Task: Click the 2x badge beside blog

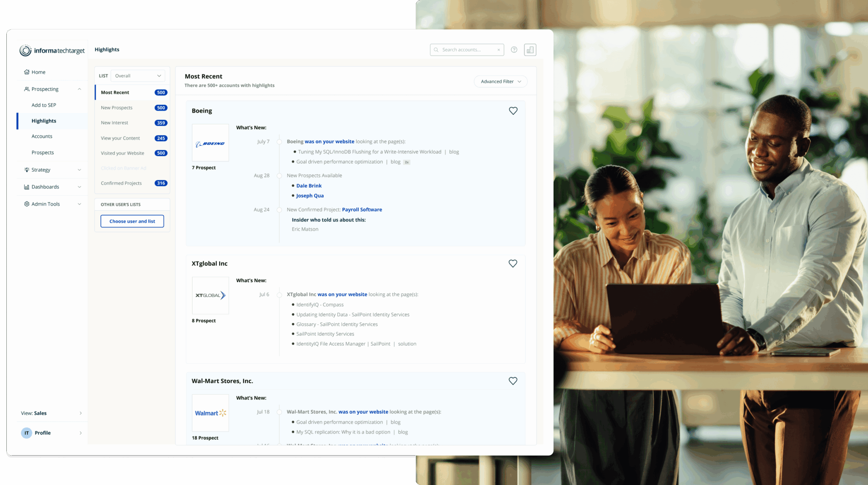Action: 407,162
